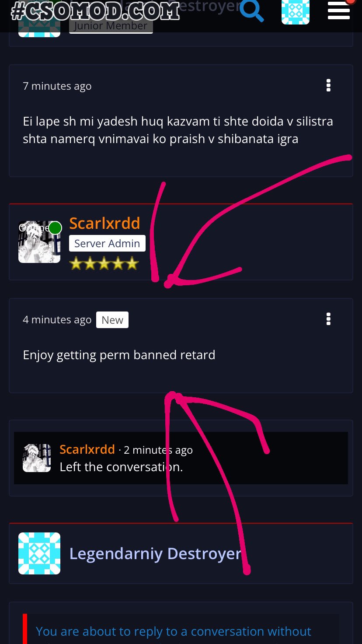Viewport: 362px width, 644px height.
Task: Click the 4 minutes ago timestamp
Action: click(x=57, y=320)
